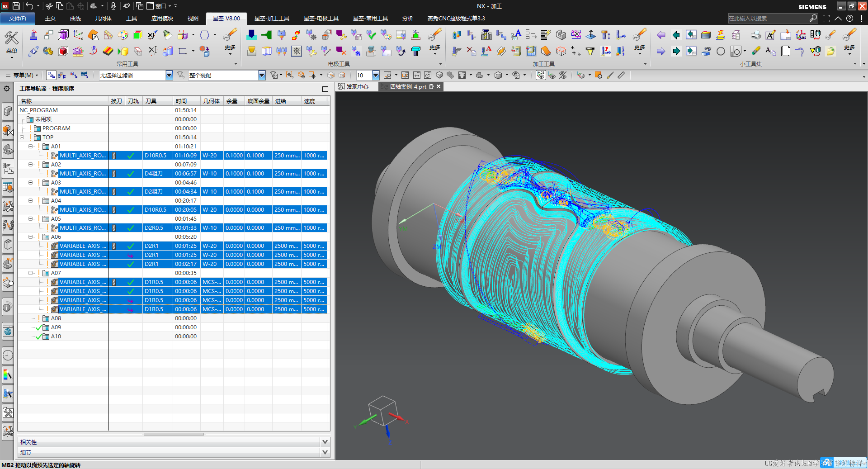Sort by the 时间 column header
Image resolution: width=868 pixels, height=469 pixels.
tap(186, 101)
